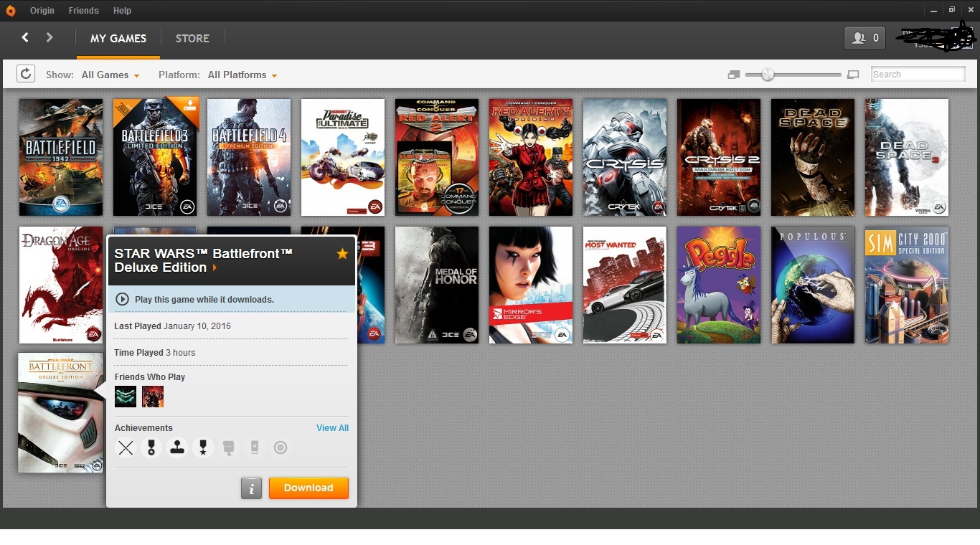Screen dimensions: 980x545
Task: Open the friends list counter button
Action: pyautogui.click(x=864, y=38)
